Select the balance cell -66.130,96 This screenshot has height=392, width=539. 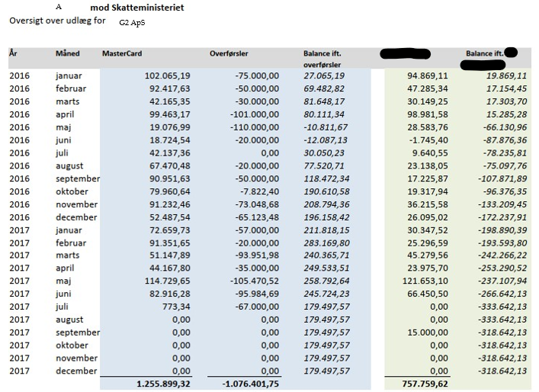[499, 127]
